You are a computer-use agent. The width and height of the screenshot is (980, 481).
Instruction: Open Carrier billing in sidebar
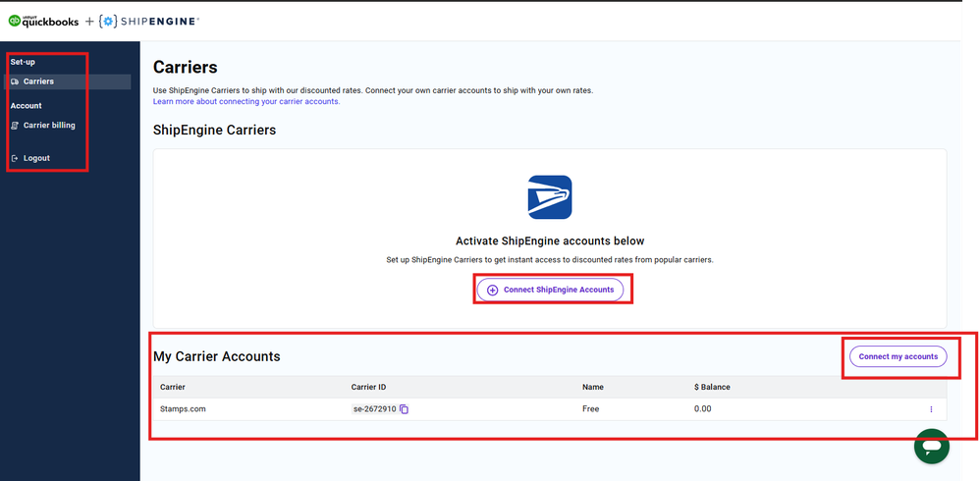tap(49, 125)
